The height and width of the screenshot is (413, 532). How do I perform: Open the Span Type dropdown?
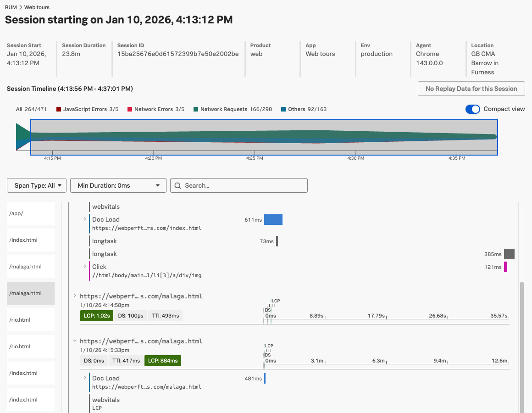click(36, 185)
